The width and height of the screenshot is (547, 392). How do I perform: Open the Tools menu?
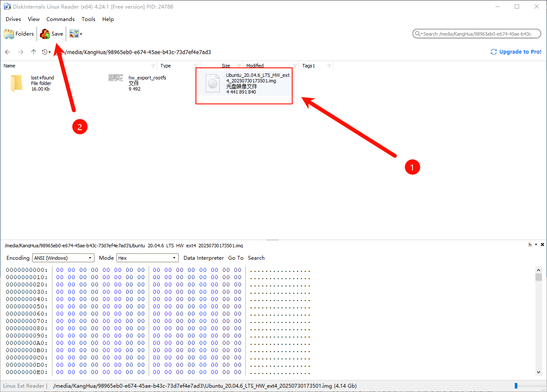(89, 19)
